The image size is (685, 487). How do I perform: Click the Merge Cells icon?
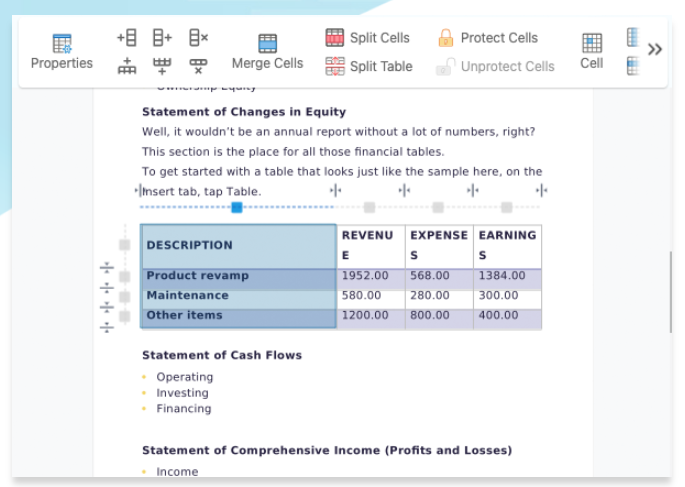pos(267,44)
